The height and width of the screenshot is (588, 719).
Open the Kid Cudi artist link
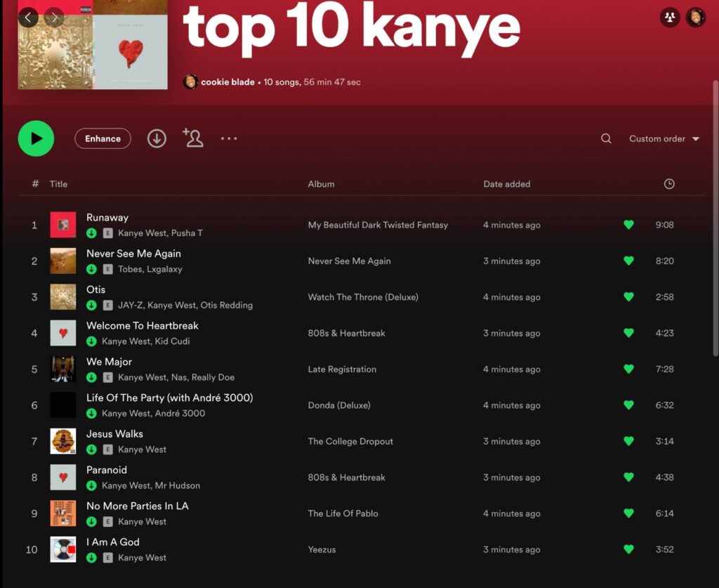[x=173, y=341]
